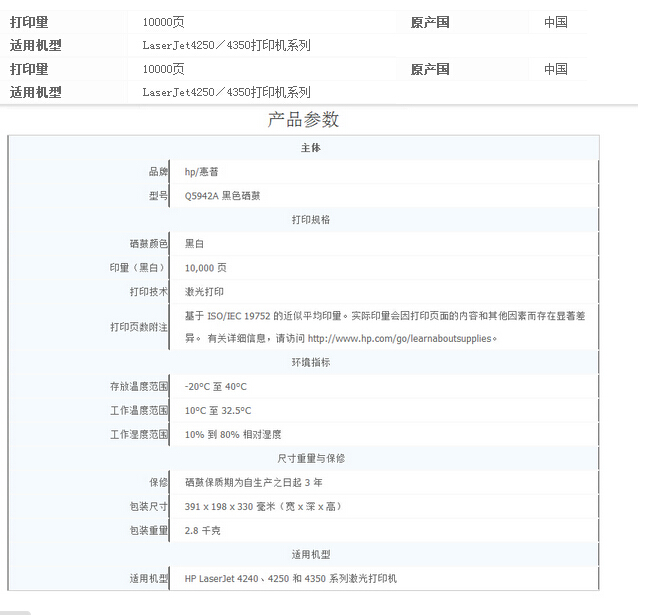Image resolution: width=657 pixels, height=615 pixels.
Task: Select the HP LaserJet 4240、4250 和 4350 value
Action: [290, 579]
